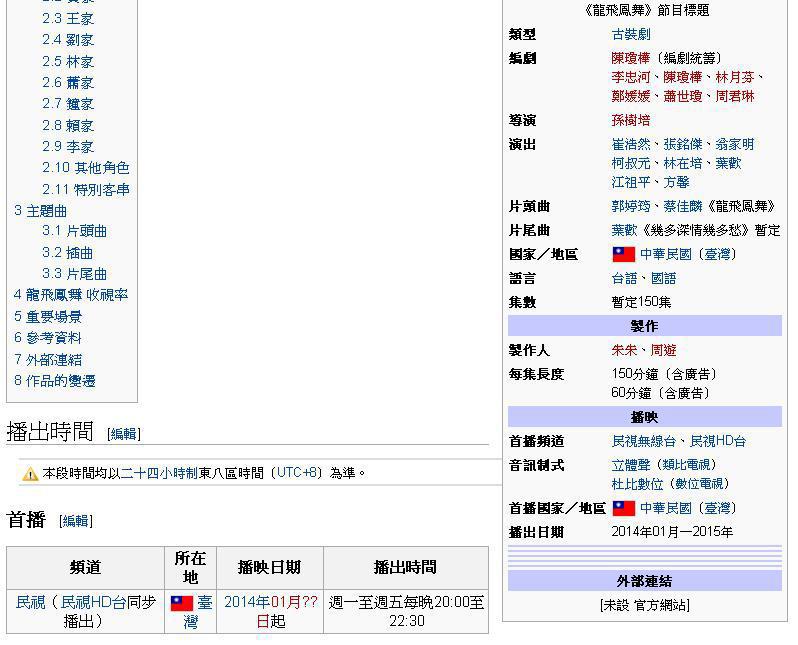Click the warning triangle icon in notice
This screenshot has width=798, height=645.
point(30,474)
